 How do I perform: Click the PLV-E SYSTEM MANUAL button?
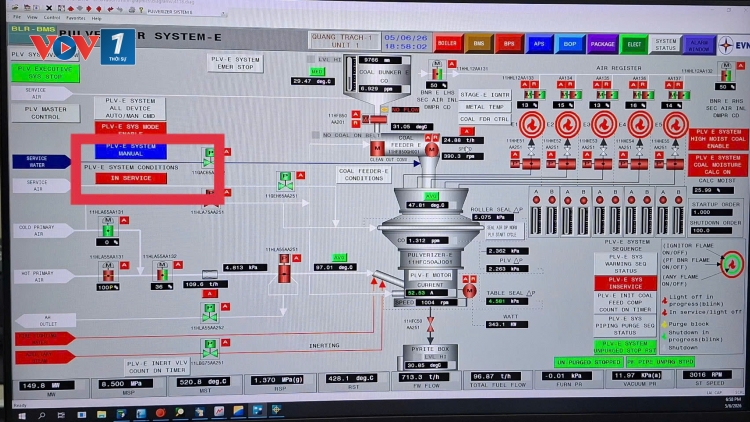tap(131, 150)
